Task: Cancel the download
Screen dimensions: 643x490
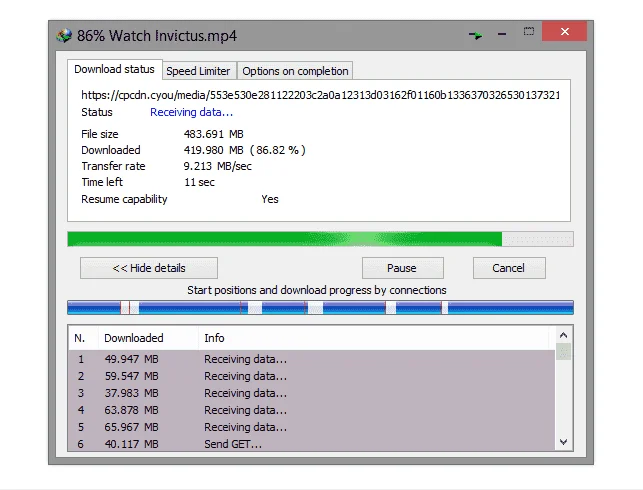Action: click(509, 268)
